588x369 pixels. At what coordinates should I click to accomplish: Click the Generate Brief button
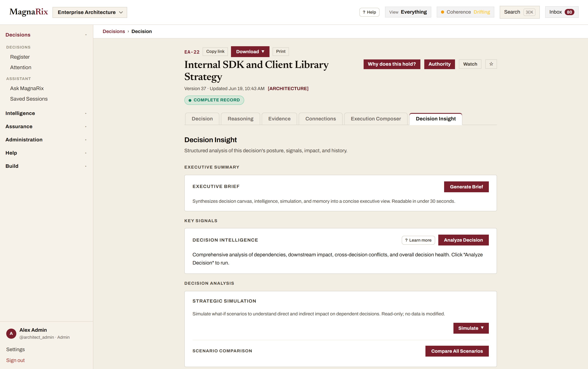466,187
